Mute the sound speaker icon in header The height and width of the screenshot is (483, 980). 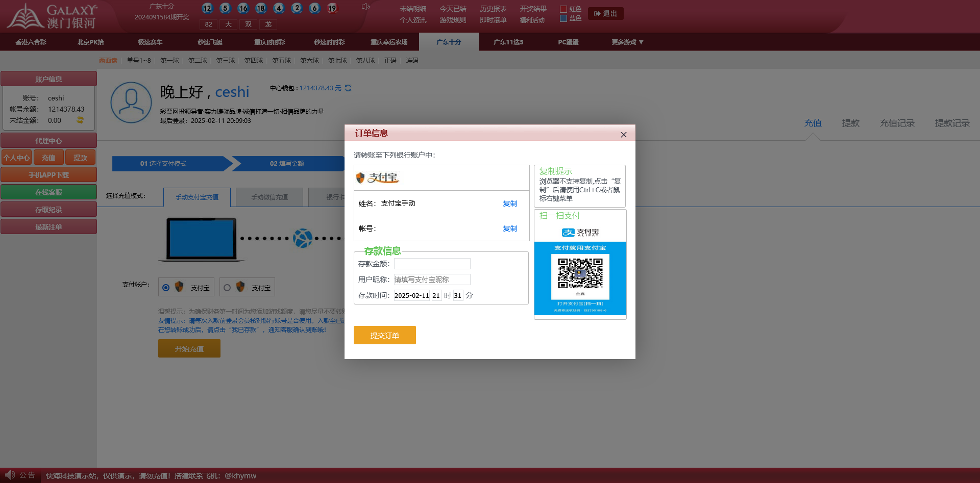click(365, 7)
